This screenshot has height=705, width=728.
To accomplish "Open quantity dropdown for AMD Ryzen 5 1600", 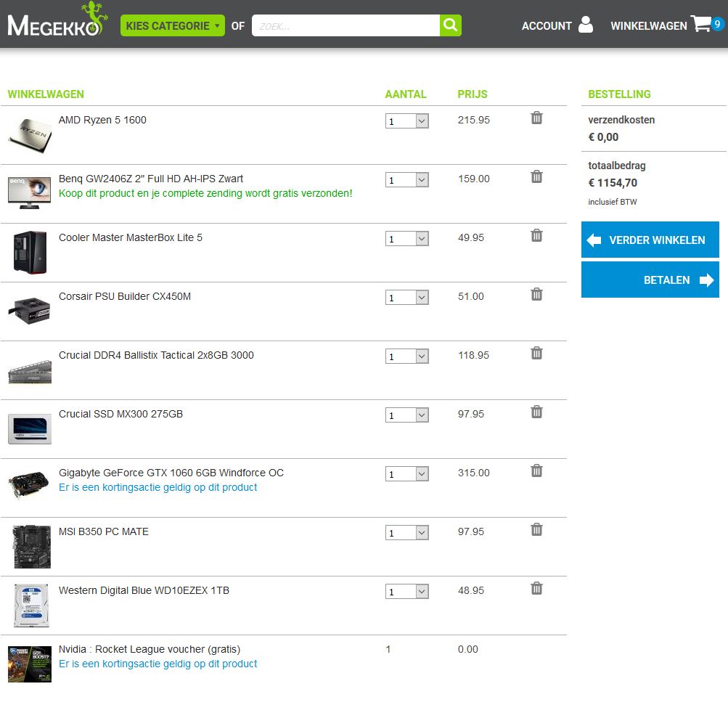I will (x=406, y=121).
